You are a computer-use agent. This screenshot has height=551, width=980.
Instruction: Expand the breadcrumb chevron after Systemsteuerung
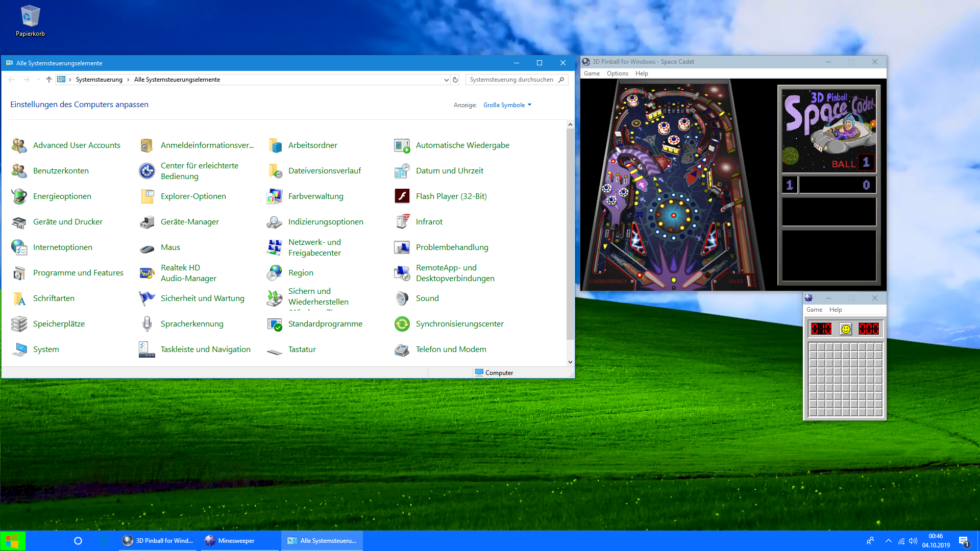pyautogui.click(x=128, y=80)
